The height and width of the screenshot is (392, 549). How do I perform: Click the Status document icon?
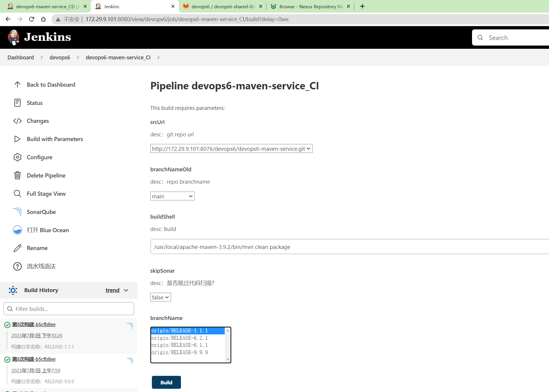17,103
